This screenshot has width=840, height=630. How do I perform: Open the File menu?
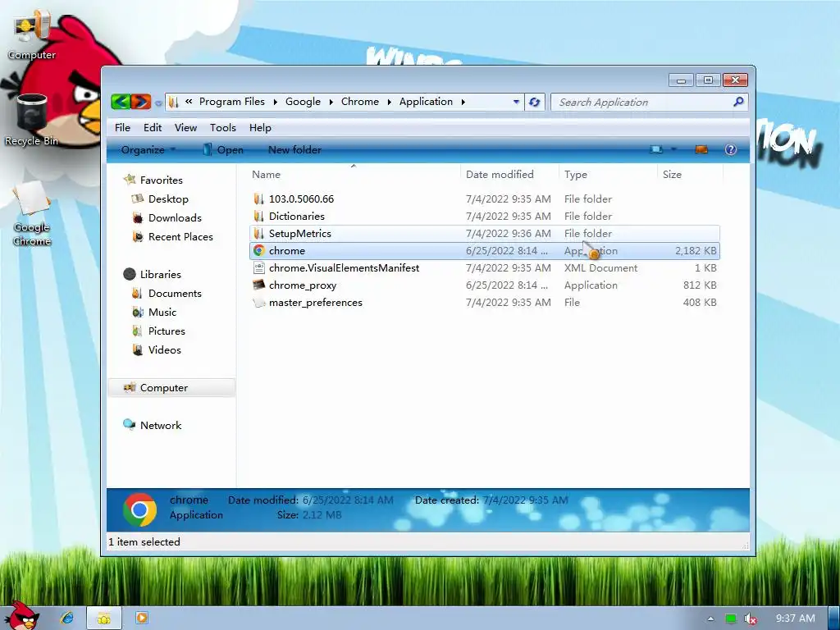click(123, 127)
